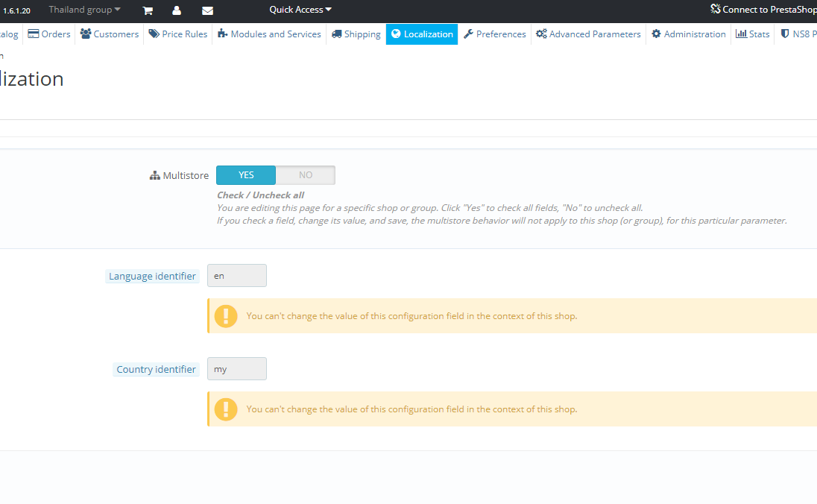Viewport: 817px width, 504px height.
Task: Open the Thailand group shop dropdown
Action: click(x=84, y=10)
